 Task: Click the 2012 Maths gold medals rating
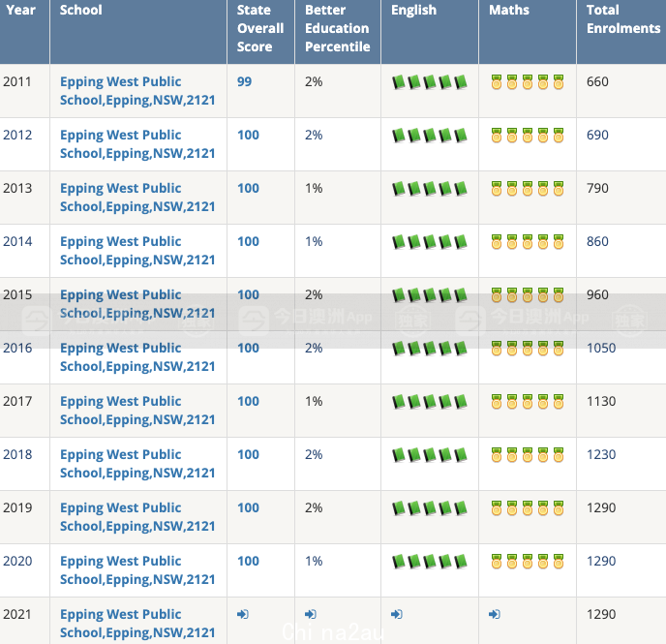(x=528, y=136)
